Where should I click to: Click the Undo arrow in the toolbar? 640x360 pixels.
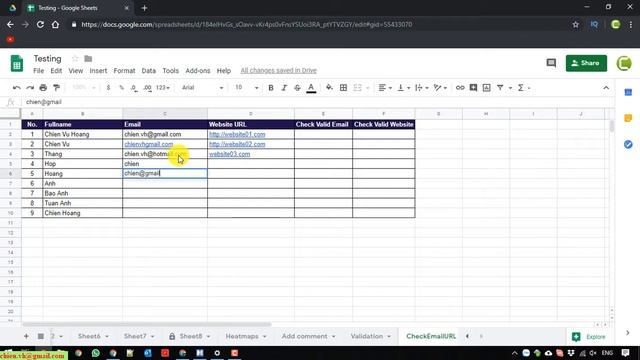click(17, 88)
